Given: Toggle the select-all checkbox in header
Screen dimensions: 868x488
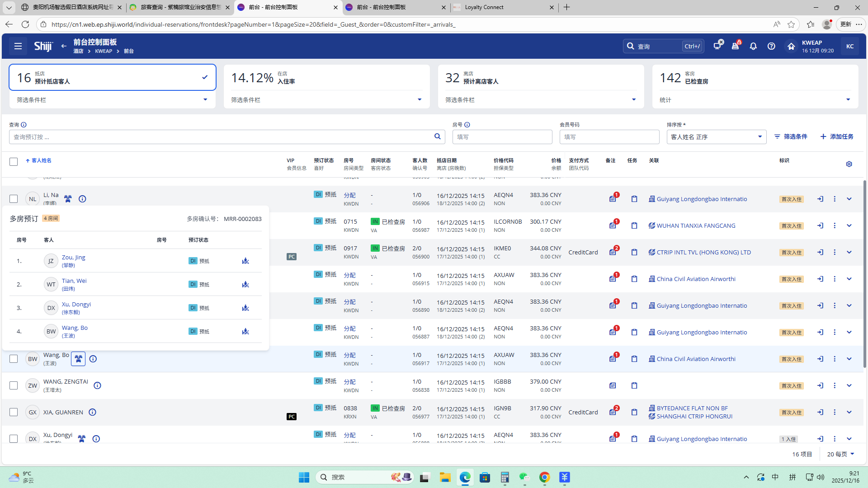Looking at the screenshot, I should coord(14,162).
